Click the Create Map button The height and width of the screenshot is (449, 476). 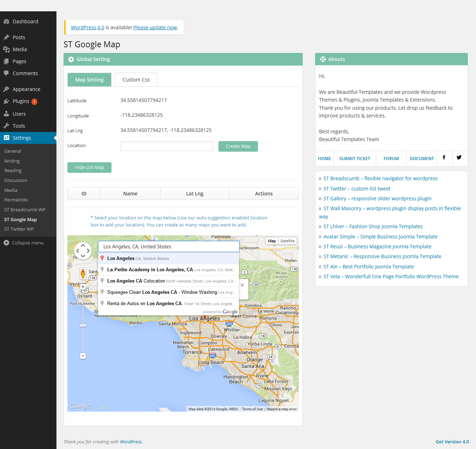coord(238,146)
